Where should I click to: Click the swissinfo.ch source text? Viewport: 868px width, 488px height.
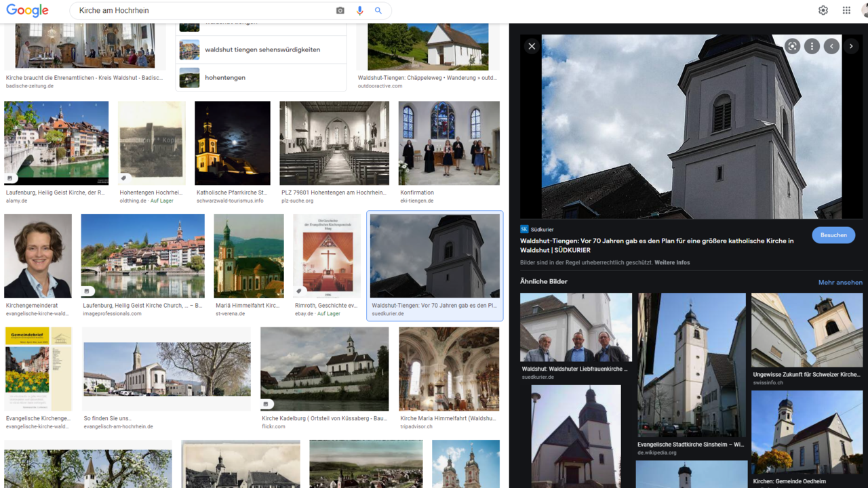[768, 383]
